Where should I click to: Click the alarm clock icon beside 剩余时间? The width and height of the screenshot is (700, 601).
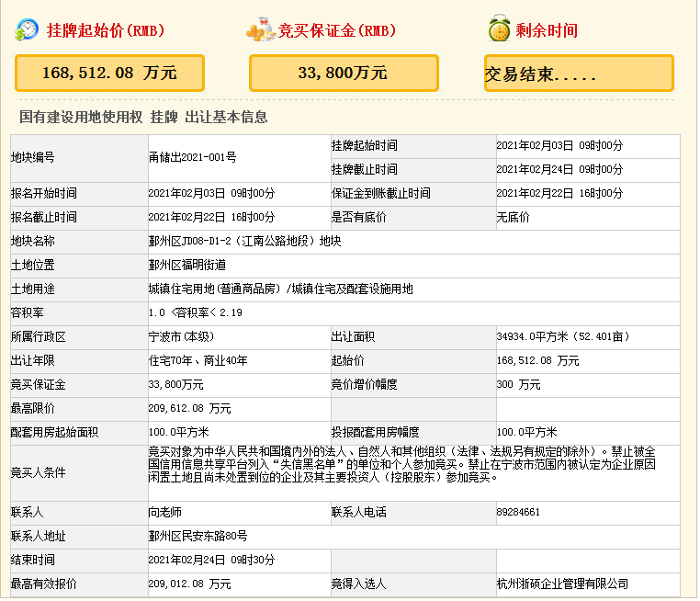(x=499, y=28)
